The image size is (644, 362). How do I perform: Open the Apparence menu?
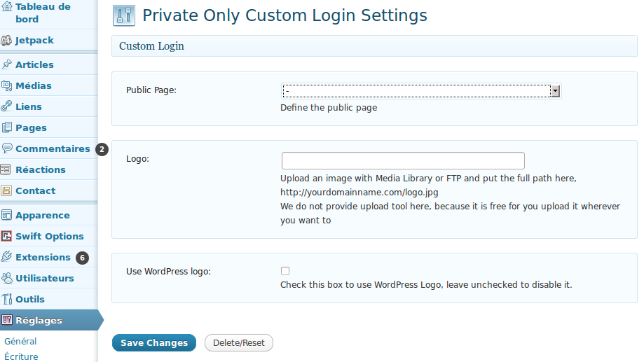click(x=43, y=215)
